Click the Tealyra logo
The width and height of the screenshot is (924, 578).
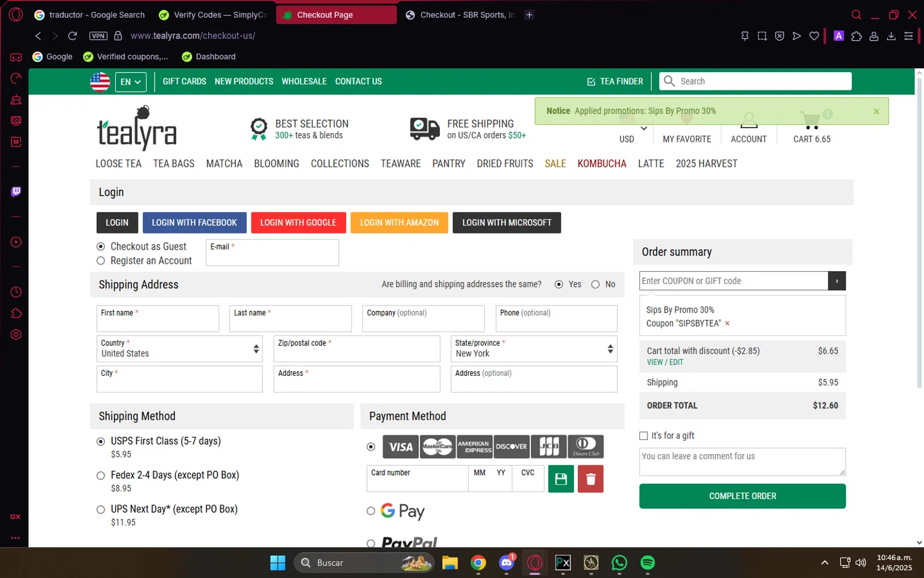point(137,128)
